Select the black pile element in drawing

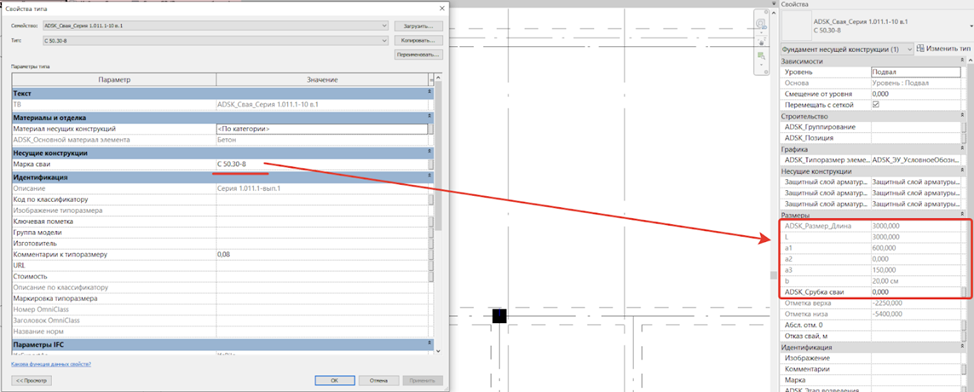499,316
